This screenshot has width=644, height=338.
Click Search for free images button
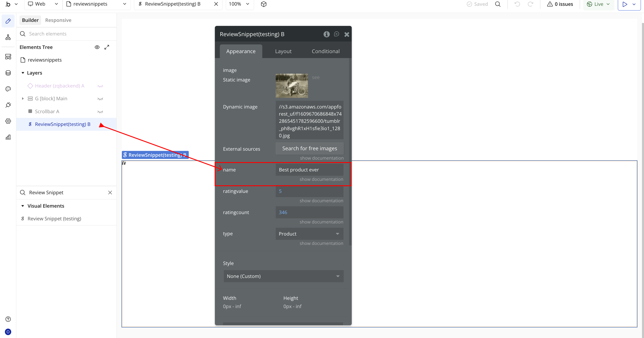(x=309, y=148)
